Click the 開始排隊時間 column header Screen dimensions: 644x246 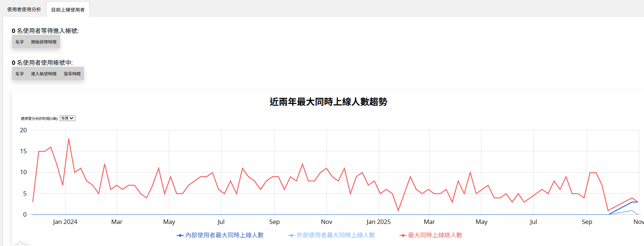(x=43, y=42)
